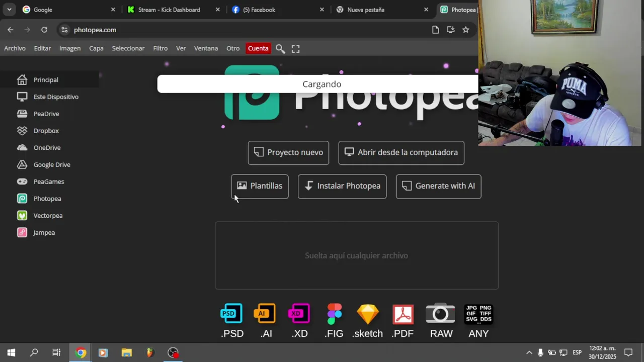Open the Editar menu
644x362 pixels.
pos(42,48)
